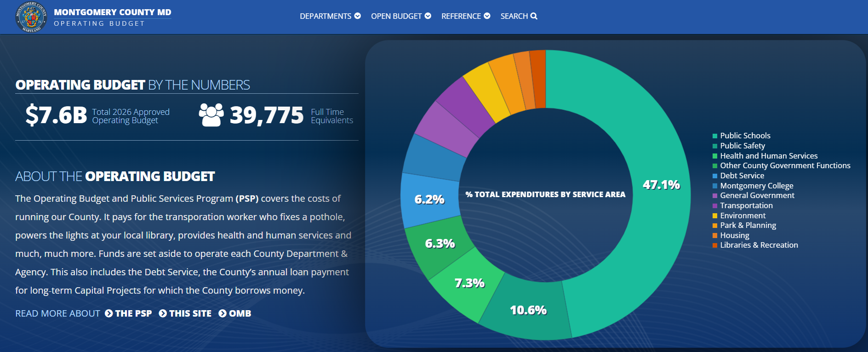This screenshot has height=352, width=868.
Task: Click the search magnifying glass icon
Action: point(534,16)
